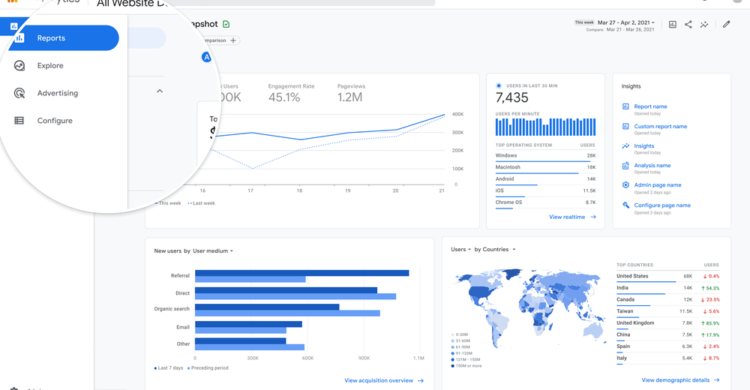Click the 7,435 users value
The image size is (750, 390).
[512, 98]
